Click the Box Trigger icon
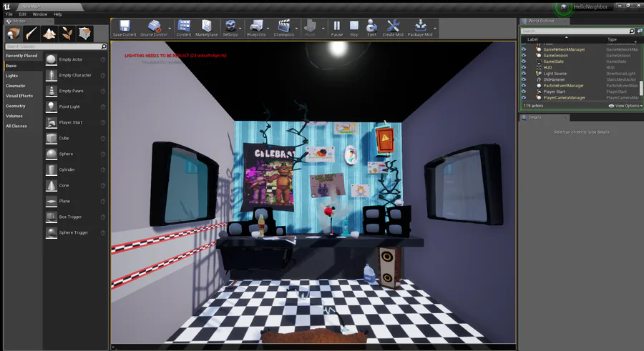This screenshot has height=351, width=644. pos(52,217)
